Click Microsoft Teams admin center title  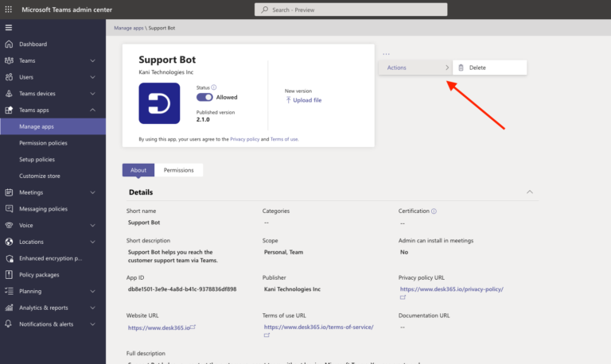coord(67,10)
